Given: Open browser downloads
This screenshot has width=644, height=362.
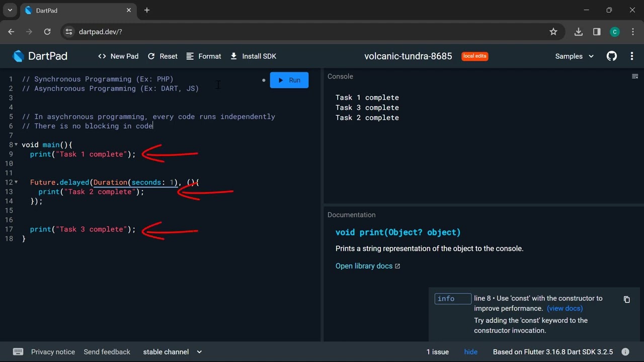Looking at the screenshot, I should pos(579,32).
